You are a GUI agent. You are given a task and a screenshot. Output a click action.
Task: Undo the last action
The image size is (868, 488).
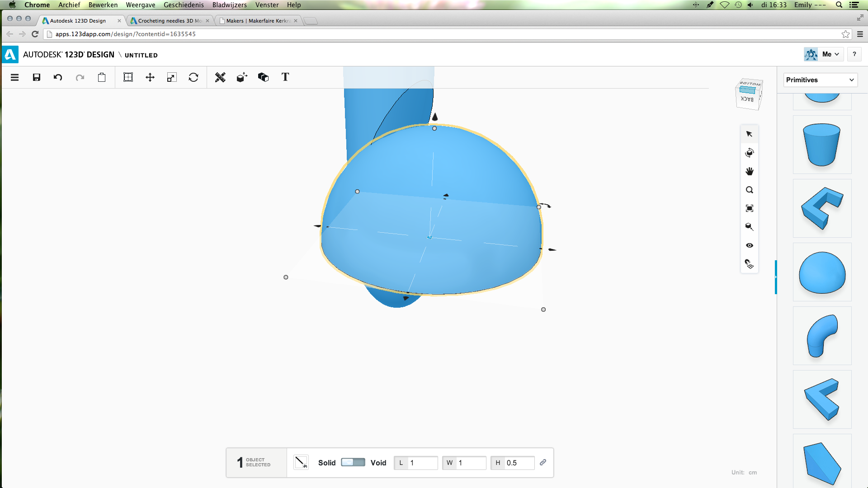click(58, 77)
